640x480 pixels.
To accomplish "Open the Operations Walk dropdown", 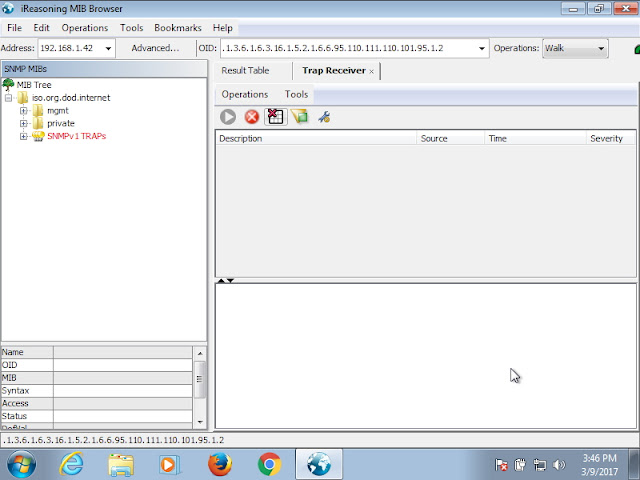I will pos(575,48).
